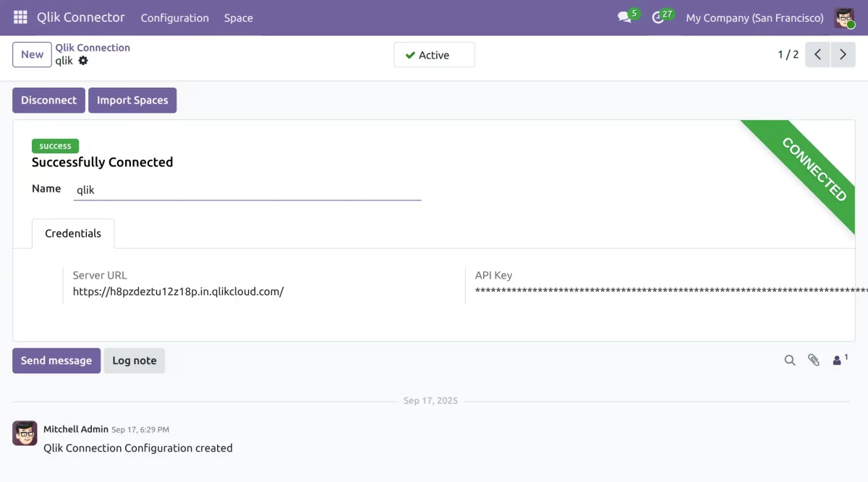Click Mitchell Admin's avatar in the chatter
The image size is (868, 482).
click(x=25, y=434)
